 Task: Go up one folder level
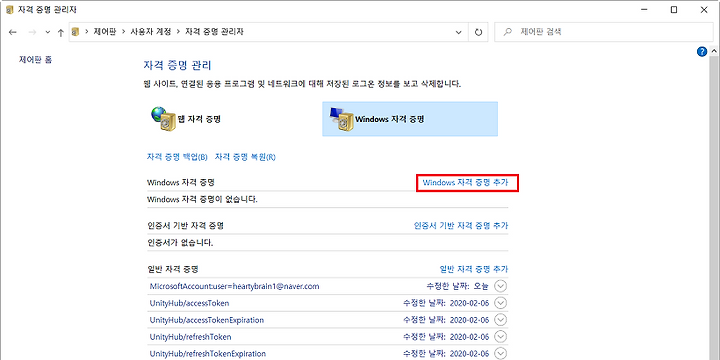pyautogui.click(x=60, y=32)
